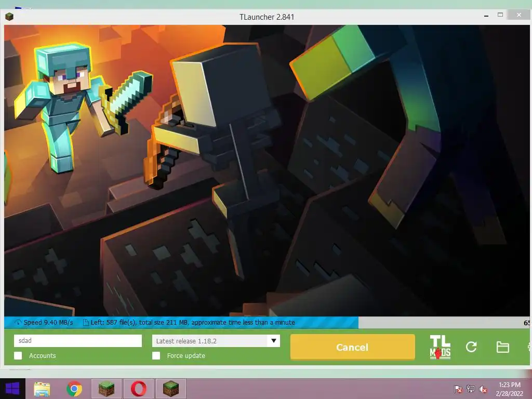The width and height of the screenshot is (532, 399).
Task: Click the Accounts label
Action: coord(43,355)
